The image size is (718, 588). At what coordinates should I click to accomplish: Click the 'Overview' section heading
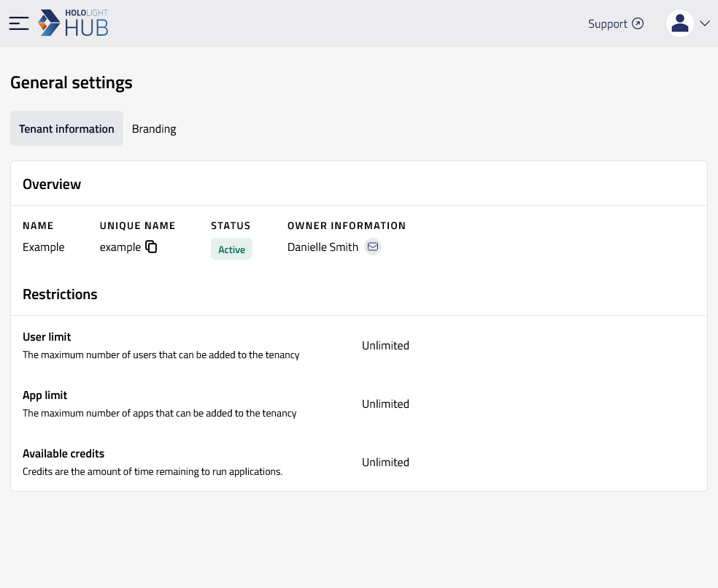pos(52,184)
